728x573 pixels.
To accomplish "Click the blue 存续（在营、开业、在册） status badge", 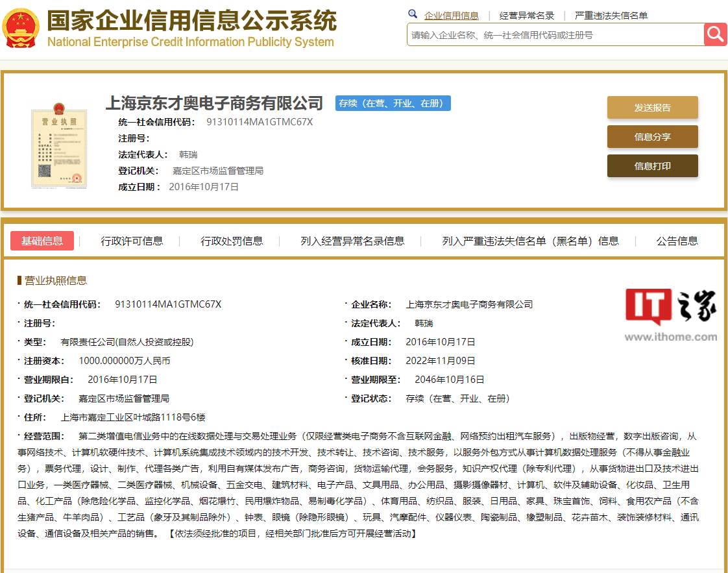I will (x=393, y=103).
